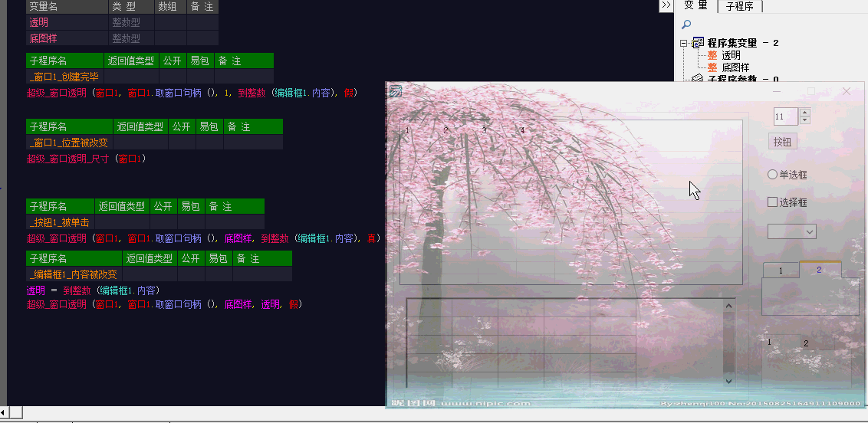
Task: Click the edit box containing 11
Action: 785,116
